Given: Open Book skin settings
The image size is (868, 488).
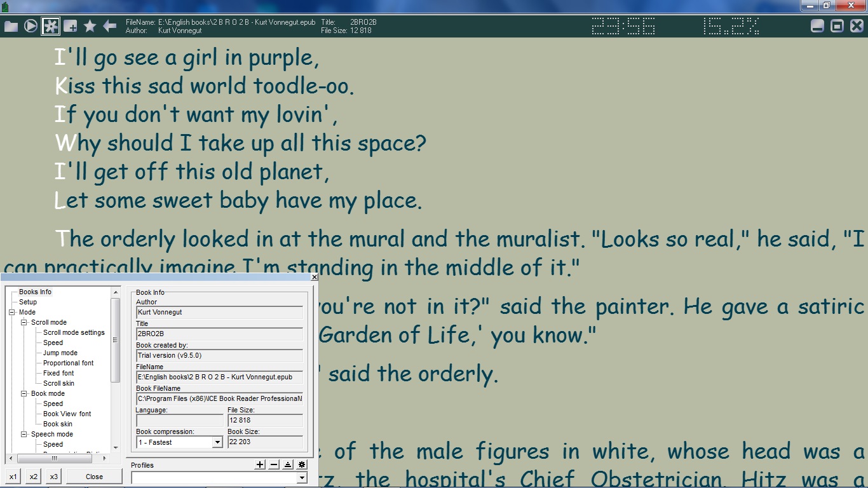Looking at the screenshot, I should (58, 424).
